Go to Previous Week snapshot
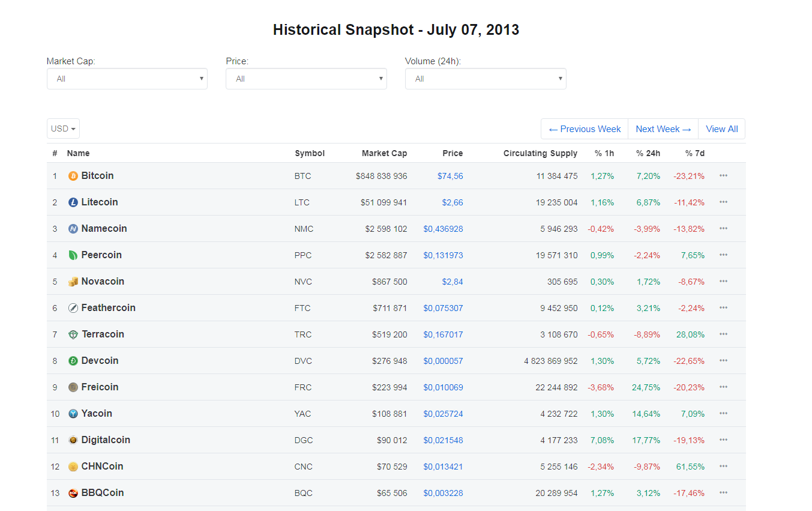Screen dimensions: 812x511 pyautogui.click(x=585, y=129)
